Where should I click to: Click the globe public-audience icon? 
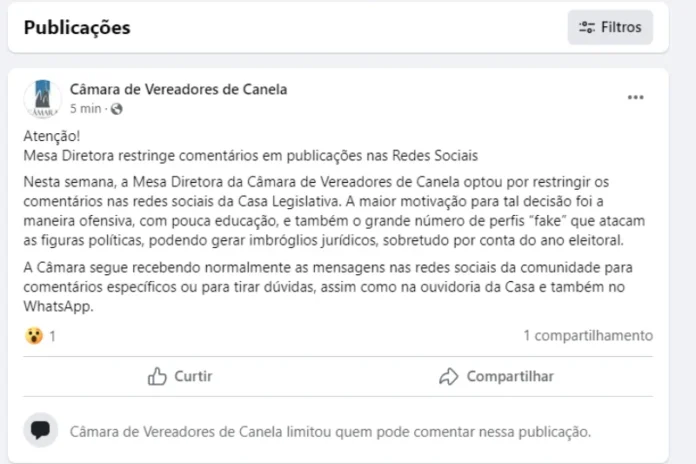coord(117,109)
